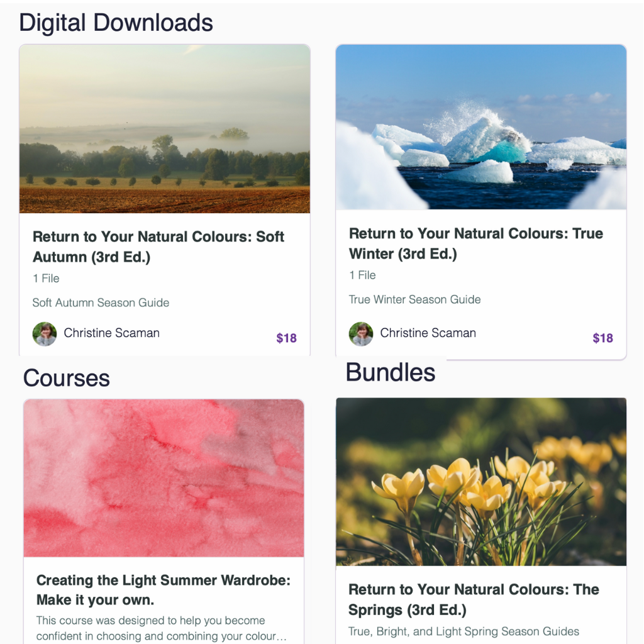Image resolution: width=644 pixels, height=644 pixels.
Task: Click Christine Scaman name under True Winter guide
Action: tap(428, 333)
